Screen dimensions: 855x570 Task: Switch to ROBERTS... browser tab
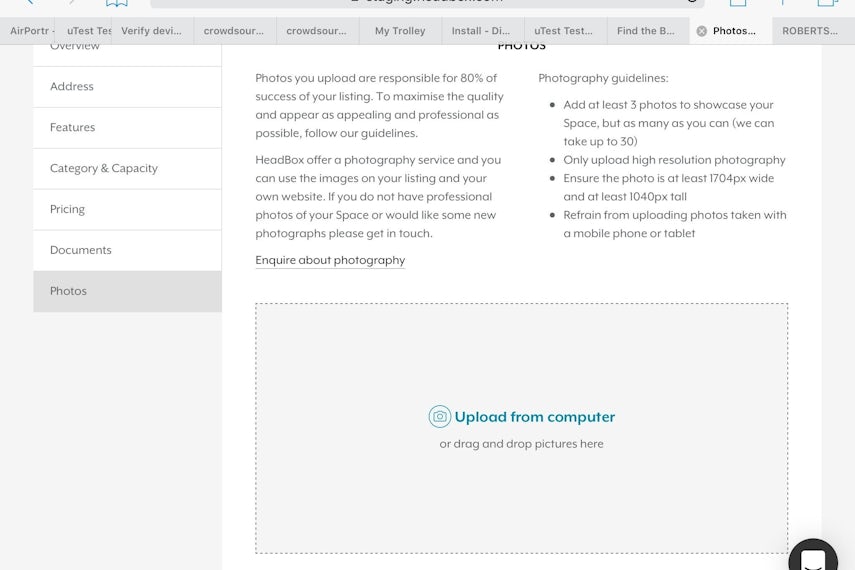(x=813, y=31)
